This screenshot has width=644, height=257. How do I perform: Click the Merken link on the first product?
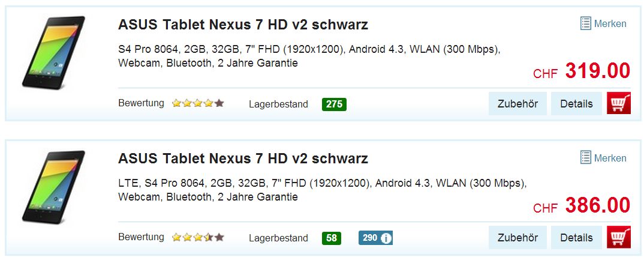pos(610,24)
